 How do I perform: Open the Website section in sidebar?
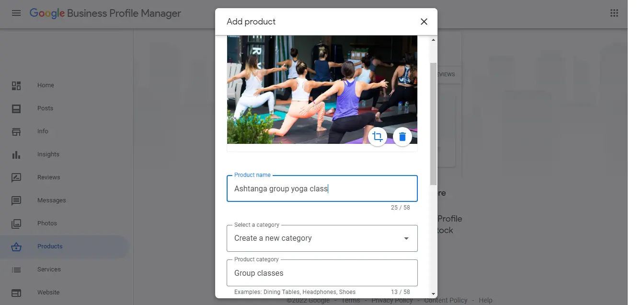[x=48, y=293]
